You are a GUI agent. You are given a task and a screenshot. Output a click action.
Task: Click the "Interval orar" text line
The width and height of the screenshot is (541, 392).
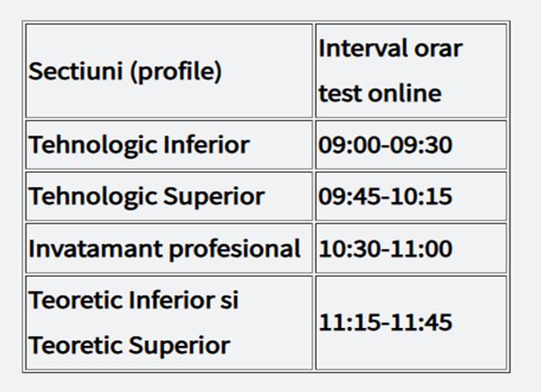(x=390, y=49)
